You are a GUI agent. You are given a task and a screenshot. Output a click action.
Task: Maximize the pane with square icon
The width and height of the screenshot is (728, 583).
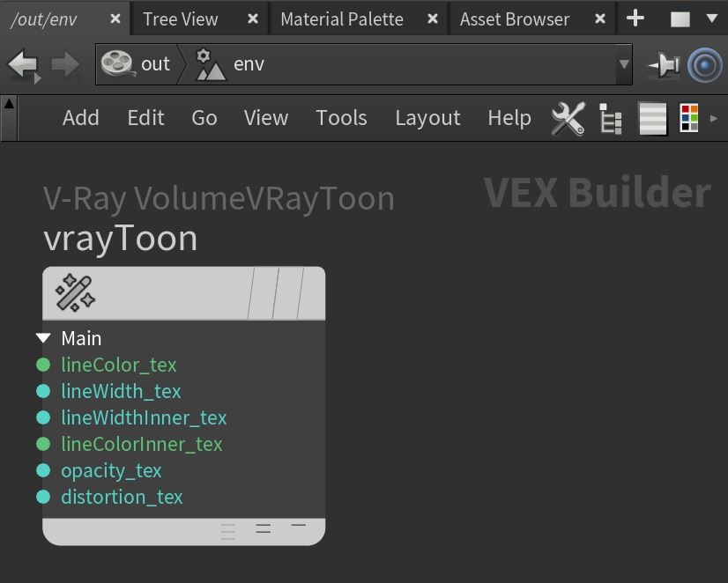680,19
